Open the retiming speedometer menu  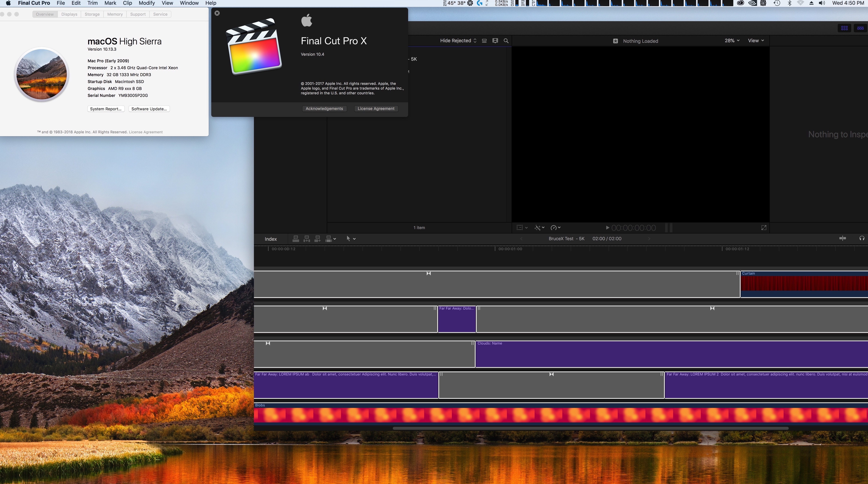pyautogui.click(x=555, y=228)
